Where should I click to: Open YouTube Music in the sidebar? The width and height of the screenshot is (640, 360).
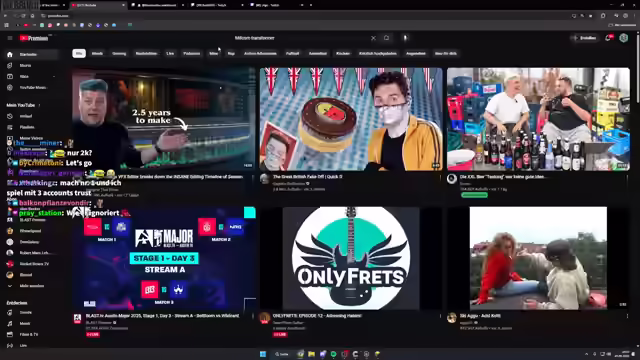31,87
